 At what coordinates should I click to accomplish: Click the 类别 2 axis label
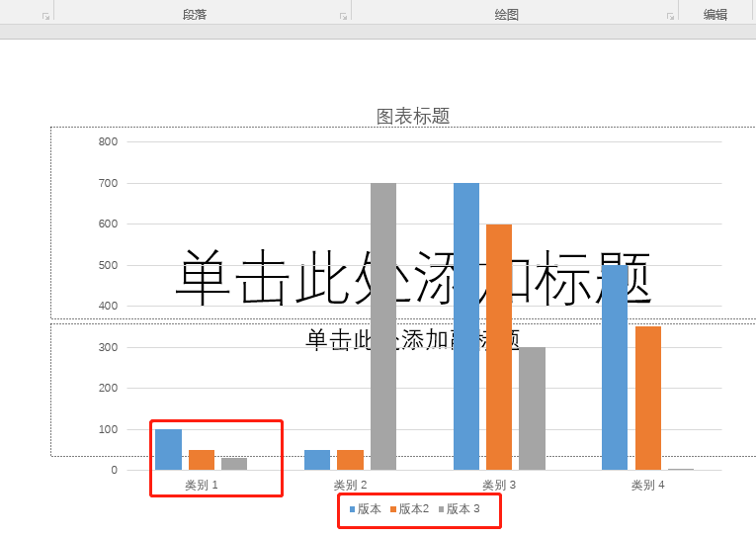click(x=350, y=485)
